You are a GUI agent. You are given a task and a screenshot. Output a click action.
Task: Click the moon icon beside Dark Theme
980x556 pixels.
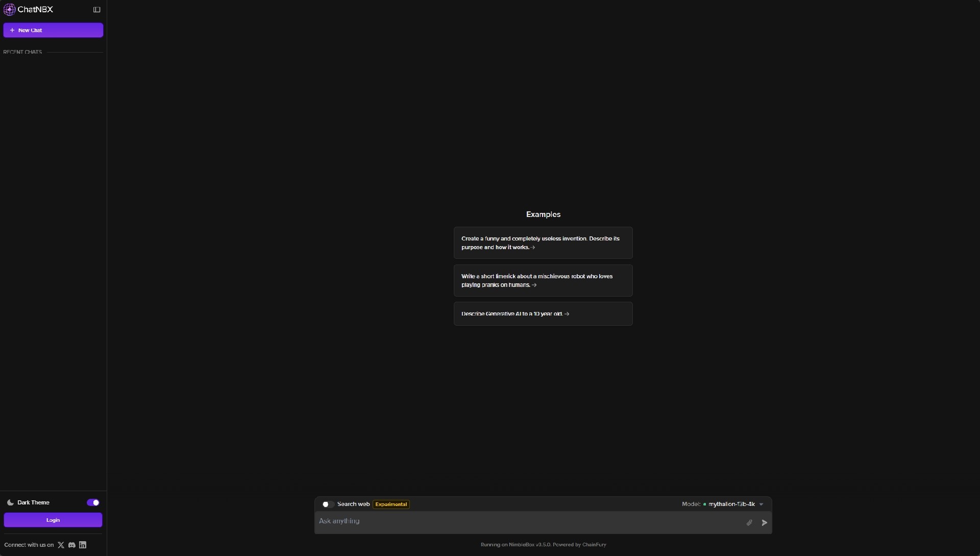10,503
